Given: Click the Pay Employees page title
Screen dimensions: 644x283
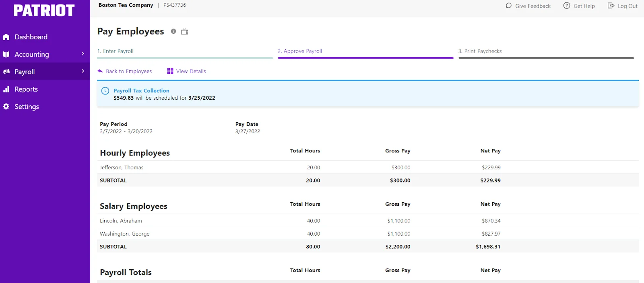Looking at the screenshot, I should tap(130, 31).
